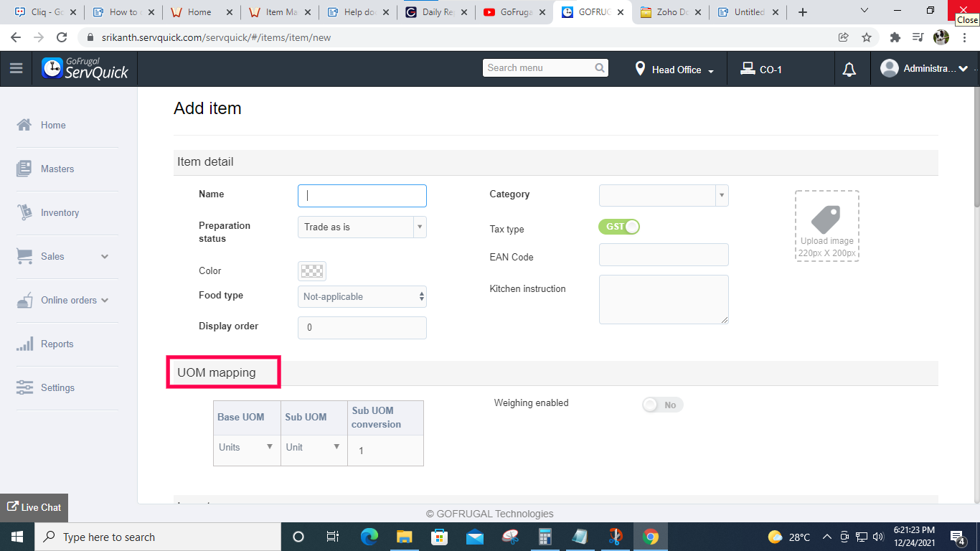The height and width of the screenshot is (551, 980).
Task: Launch Microsoft Edge from the taskbar
Action: click(x=369, y=537)
